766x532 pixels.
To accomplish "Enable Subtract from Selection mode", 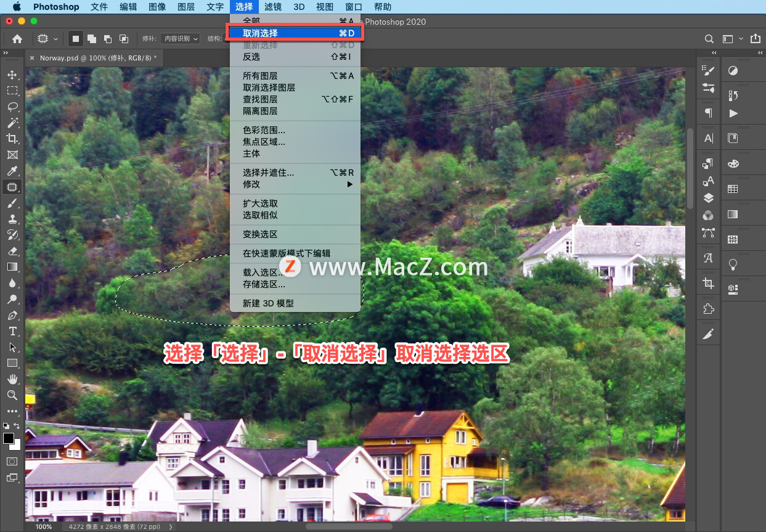I will click(x=108, y=38).
